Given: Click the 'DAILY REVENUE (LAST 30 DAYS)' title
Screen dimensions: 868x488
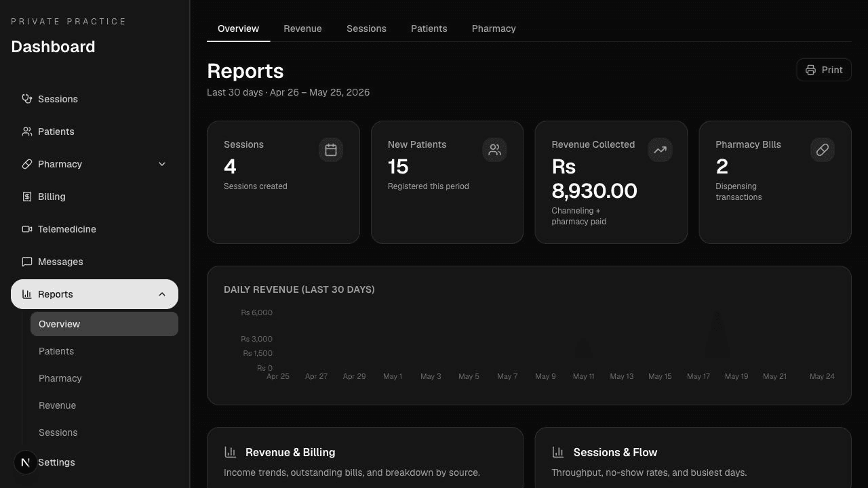Looking at the screenshot, I should (299, 289).
